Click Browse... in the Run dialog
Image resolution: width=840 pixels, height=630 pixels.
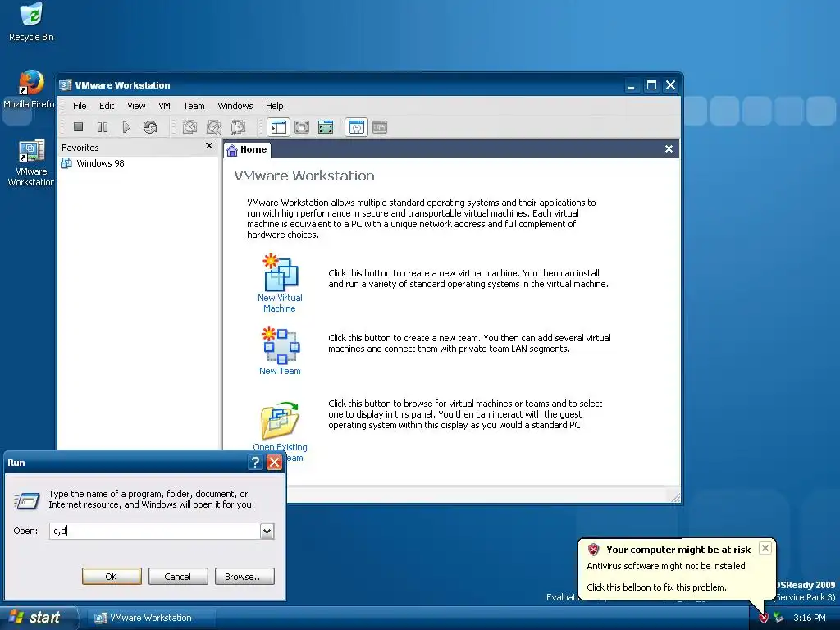(244, 577)
